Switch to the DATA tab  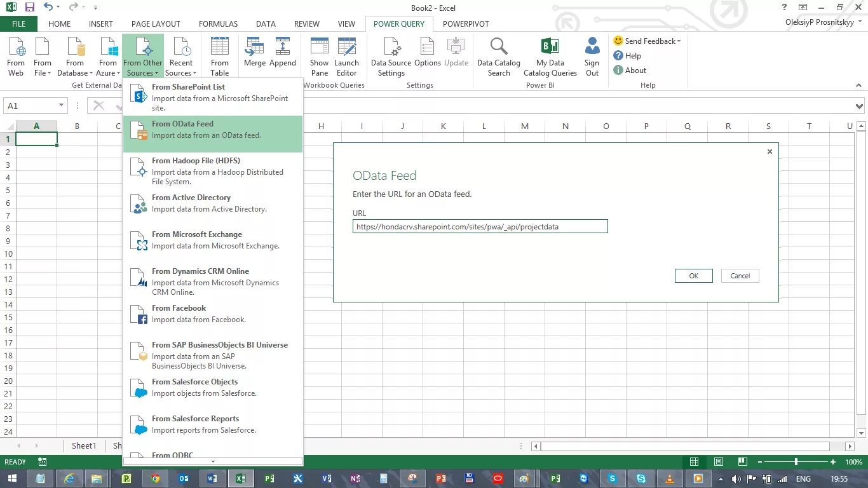point(266,24)
